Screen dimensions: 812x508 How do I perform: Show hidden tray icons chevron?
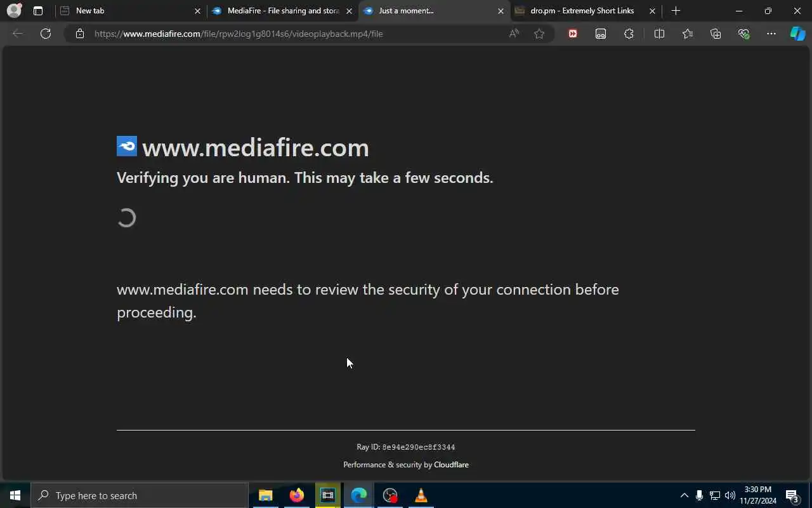[684, 495]
